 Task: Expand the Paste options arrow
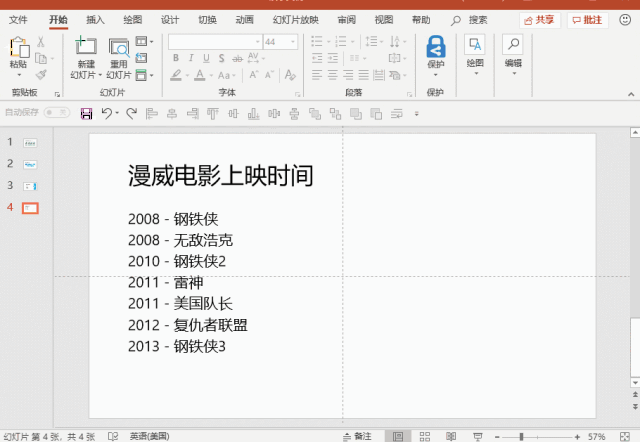coord(19,75)
